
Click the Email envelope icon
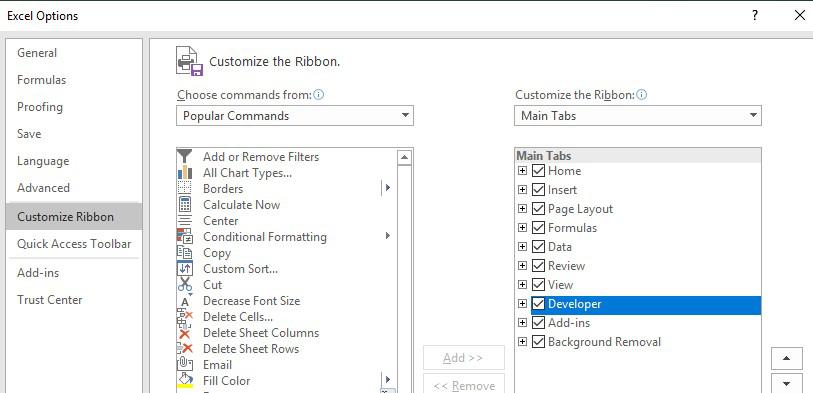coord(185,364)
